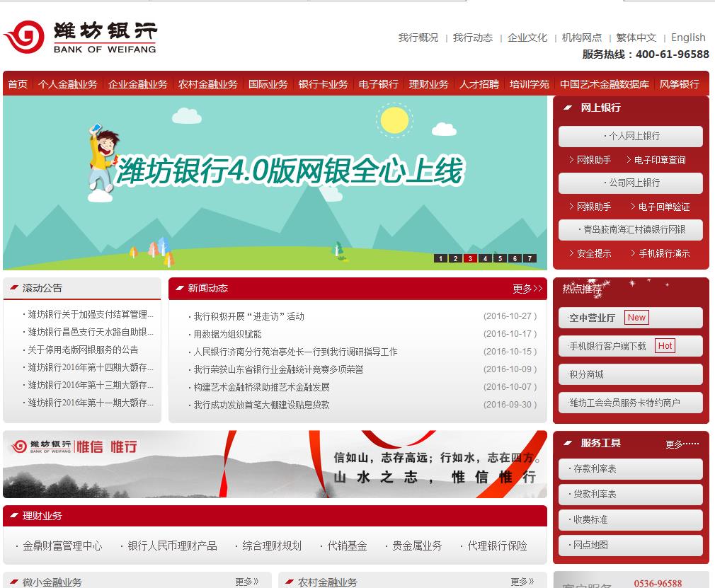Screen dimensions: 715x588
Task: Open 收费标准 tool
Action: click(x=631, y=519)
